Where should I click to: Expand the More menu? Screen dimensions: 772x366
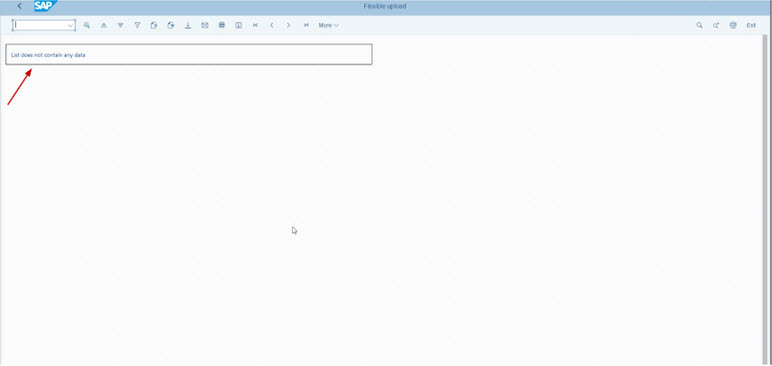click(x=328, y=25)
